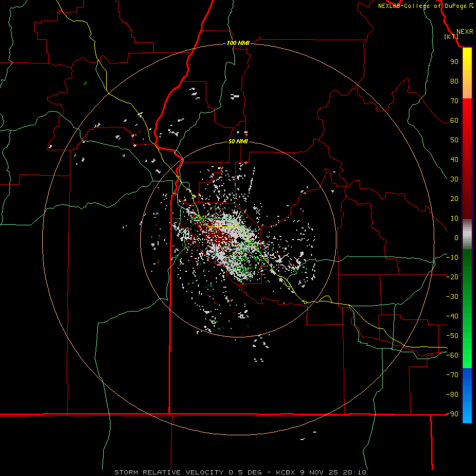Select the 90 value on velocity scale
Viewport: 476px width, 476px height.
point(454,62)
